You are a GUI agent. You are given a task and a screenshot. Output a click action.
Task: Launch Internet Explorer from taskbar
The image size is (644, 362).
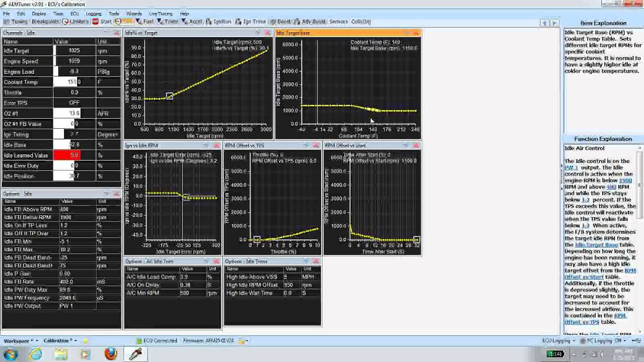(x=36, y=354)
